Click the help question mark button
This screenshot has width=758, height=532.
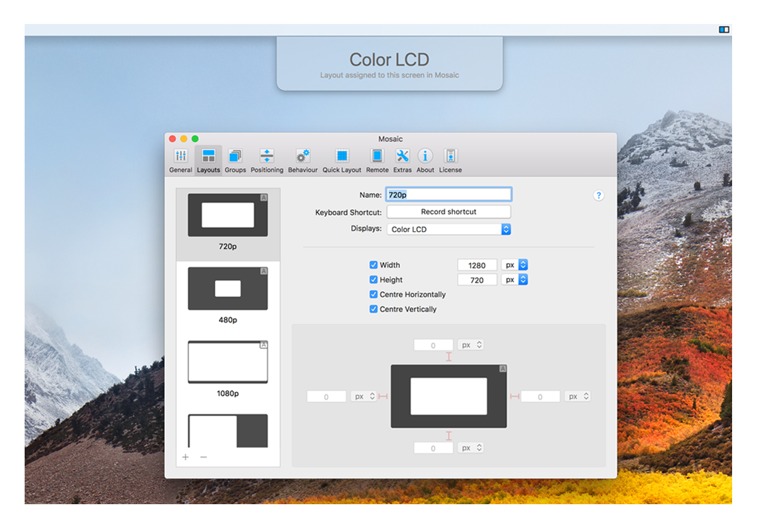point(599,195)
